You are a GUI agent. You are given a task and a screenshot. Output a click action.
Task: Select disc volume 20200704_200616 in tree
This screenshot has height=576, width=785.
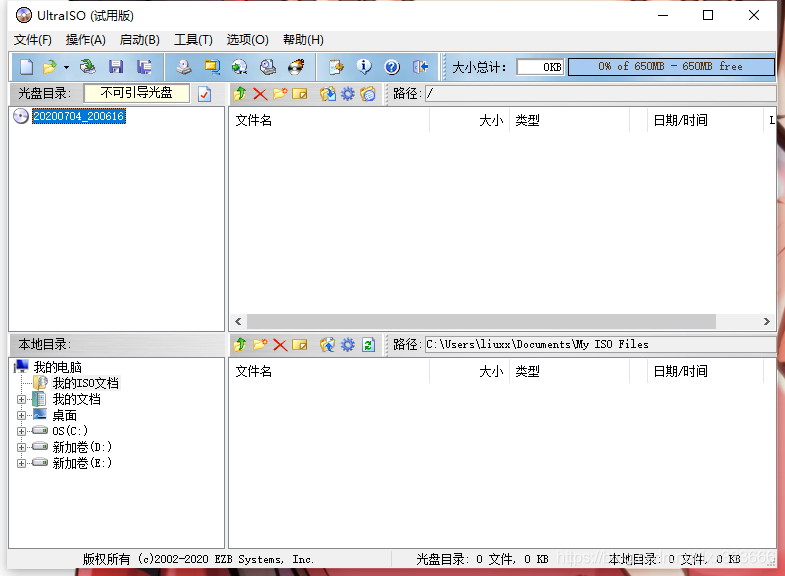[x=79, y=116]
